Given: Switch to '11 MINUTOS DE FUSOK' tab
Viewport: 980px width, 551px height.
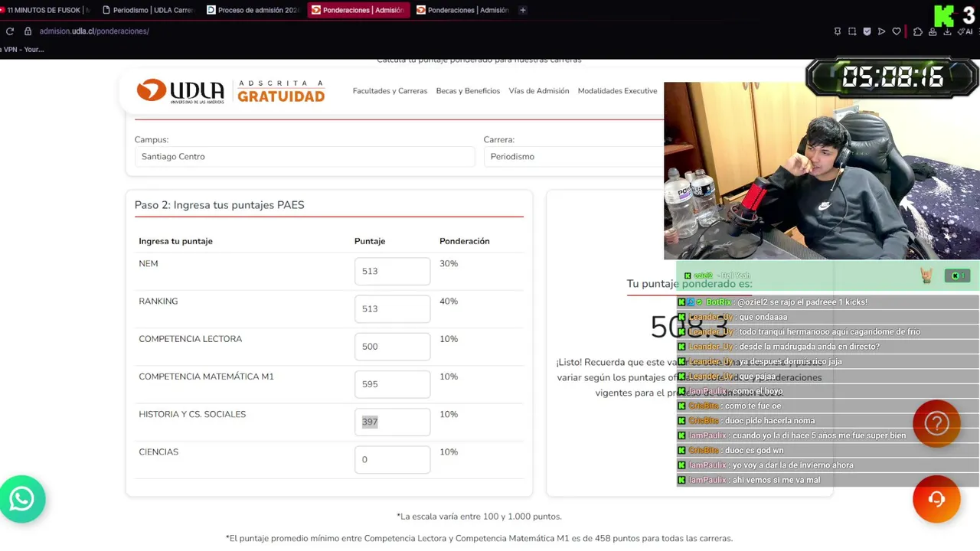Looking at the screenshot, I should [46, 10].
